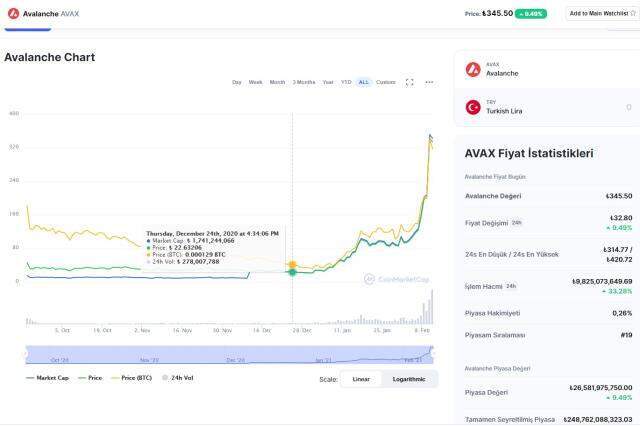Click the AVAX Fiyat İstatistikleri heading
This screenshot has height=426, width=640.
point(529,153)
